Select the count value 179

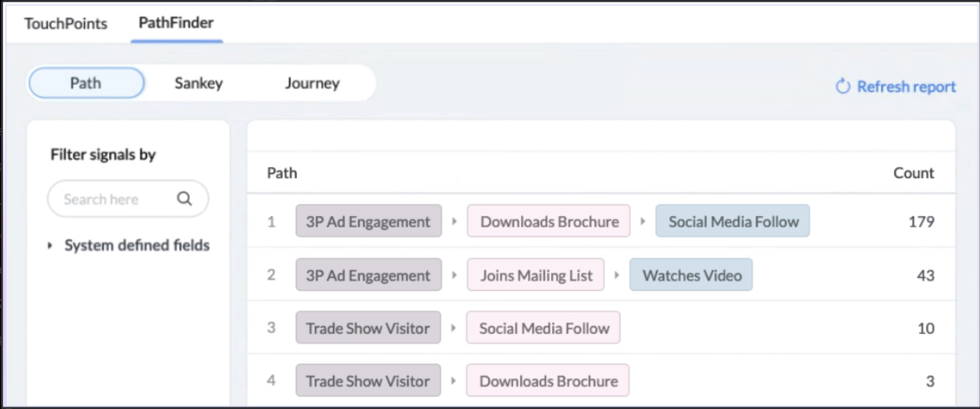pos(922,222)
